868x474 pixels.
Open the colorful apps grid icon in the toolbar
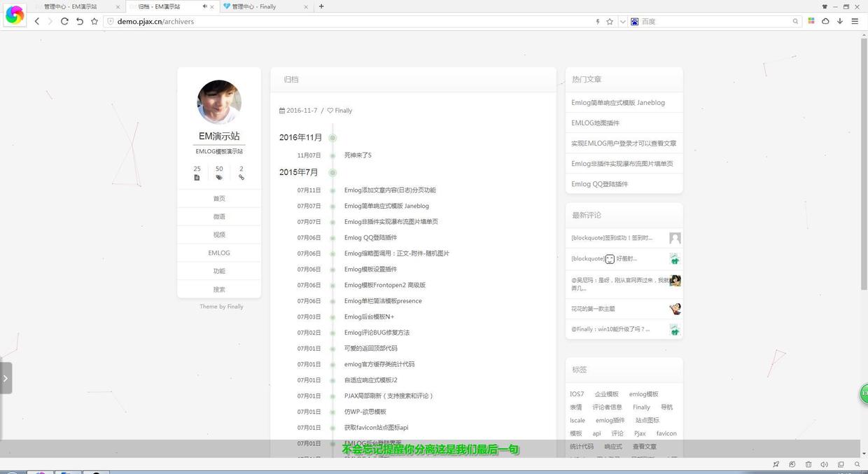click(x=811, y=21)
